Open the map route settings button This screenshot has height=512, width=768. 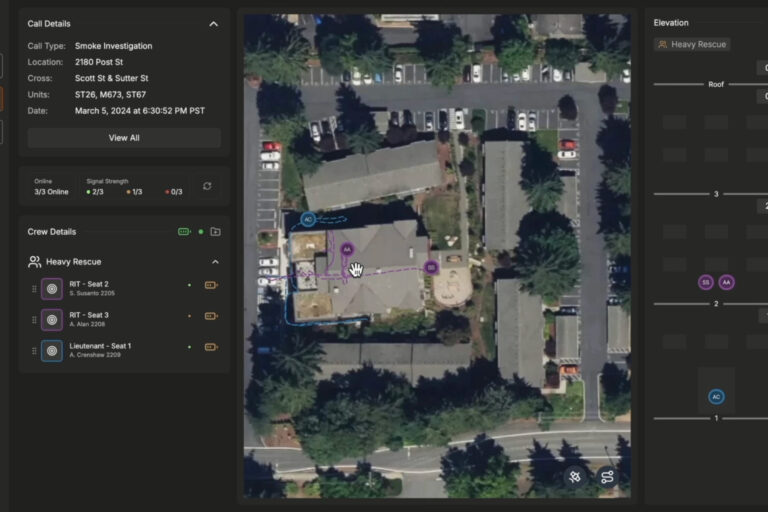(x=607, y=477)
